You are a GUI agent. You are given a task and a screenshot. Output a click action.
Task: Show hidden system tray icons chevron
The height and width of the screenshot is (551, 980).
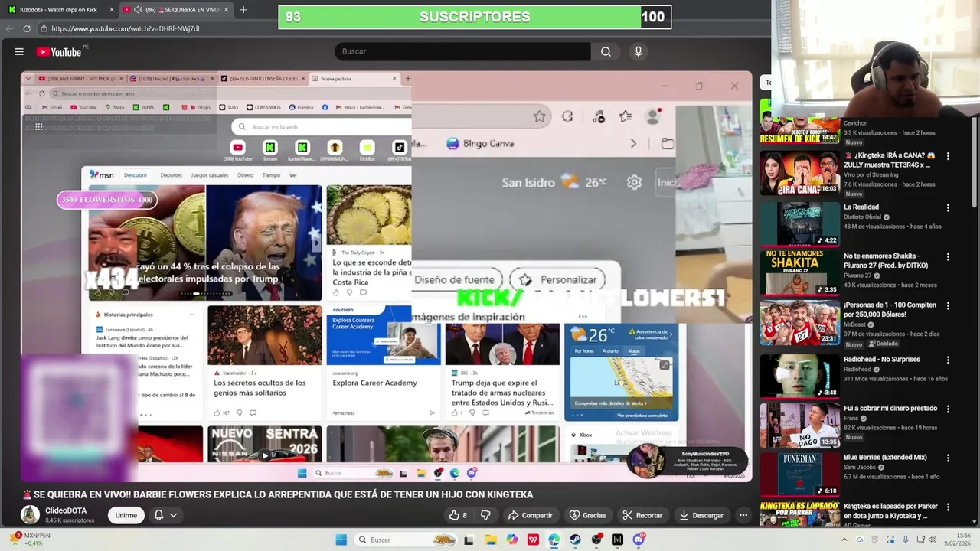(x=844, y=540)
